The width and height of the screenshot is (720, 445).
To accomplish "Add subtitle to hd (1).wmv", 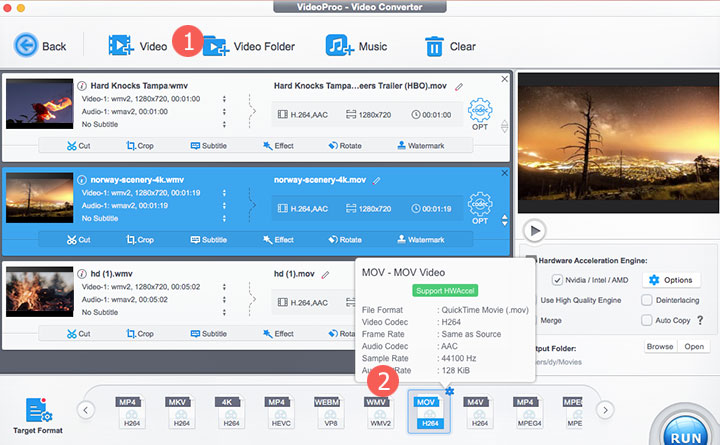I will tap(208, 334).
